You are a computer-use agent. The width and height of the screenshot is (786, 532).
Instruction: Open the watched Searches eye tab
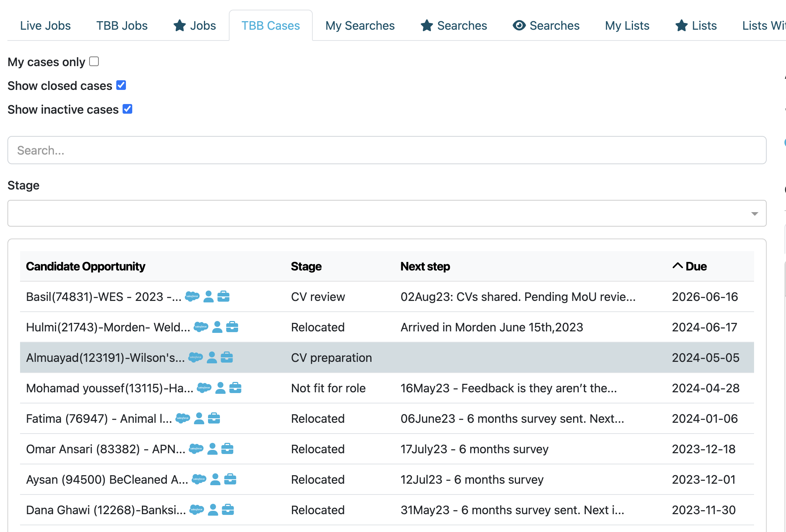pos(546,26)
